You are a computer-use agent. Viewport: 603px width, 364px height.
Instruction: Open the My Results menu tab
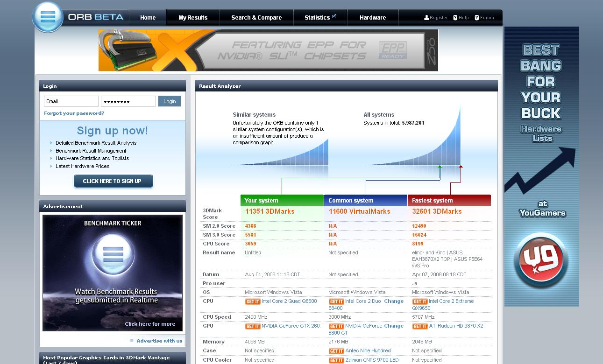193,18
